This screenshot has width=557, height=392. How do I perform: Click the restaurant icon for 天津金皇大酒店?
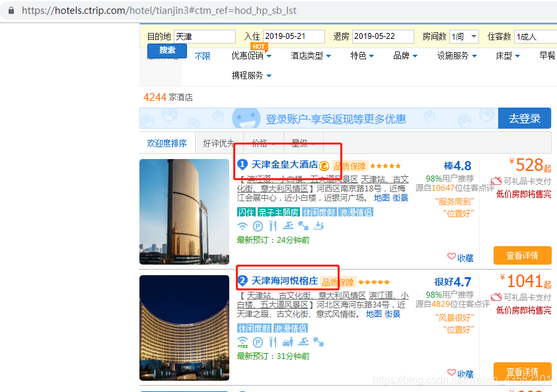[273, 226]
